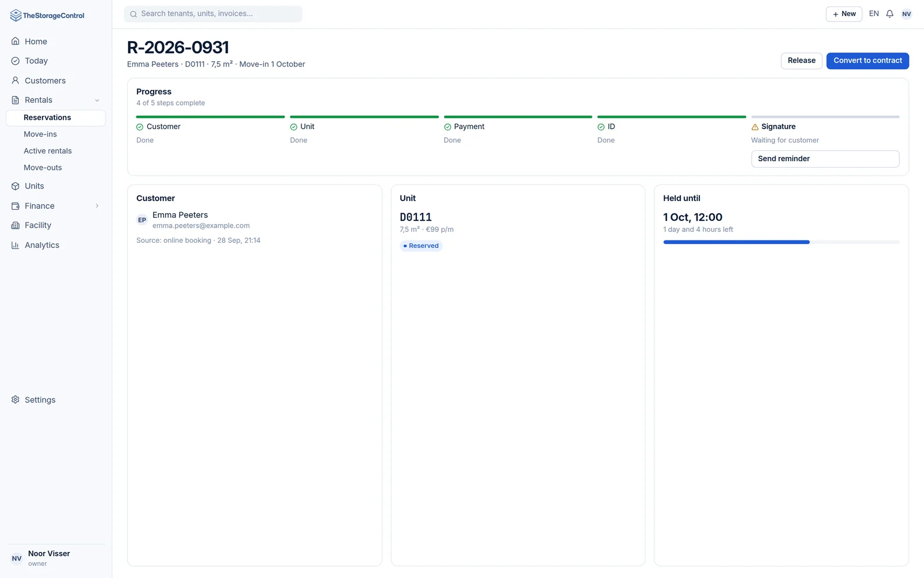Collapse the Rentals menu chevron
Image resolution: width=924 pixels, height=578 pixels.
tap(97, 100)
